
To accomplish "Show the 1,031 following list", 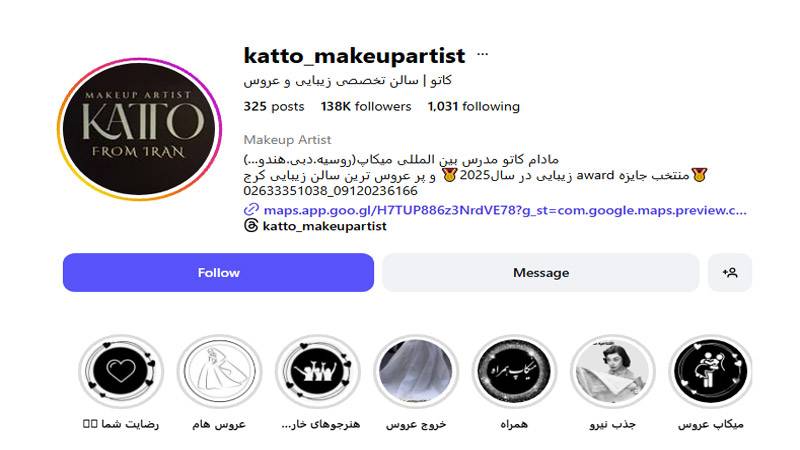I will pyautogui.click(x=473, y=107).
